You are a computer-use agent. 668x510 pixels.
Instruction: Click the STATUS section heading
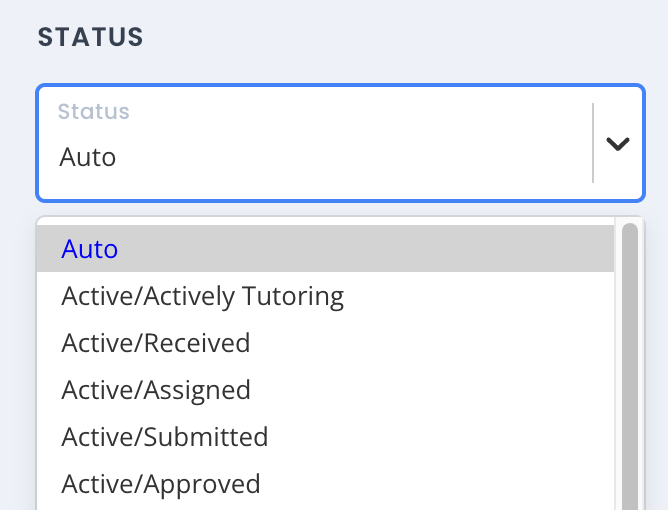(x=91, y=38)
